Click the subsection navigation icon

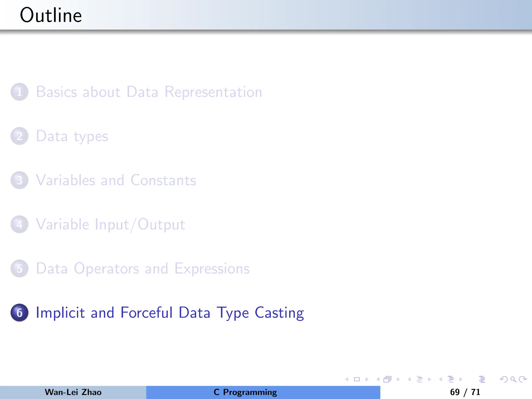420,379
